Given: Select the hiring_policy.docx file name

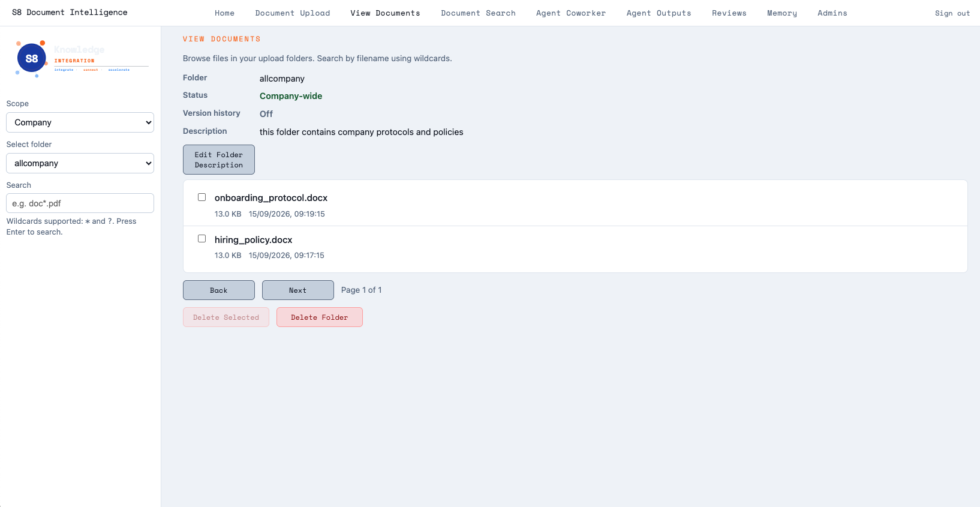Looking at the screenshot, I should tap(254, 240).
